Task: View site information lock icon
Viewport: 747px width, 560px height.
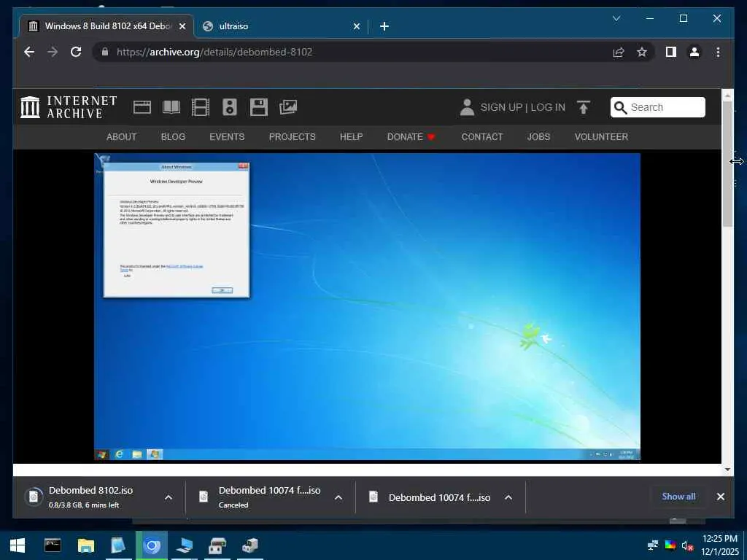Action: 105,52
